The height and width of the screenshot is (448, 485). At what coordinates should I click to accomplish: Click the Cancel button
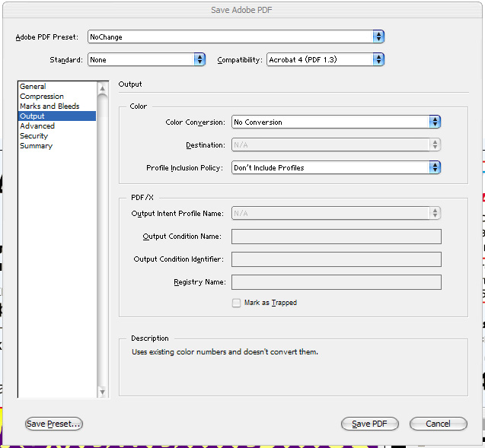click(x=439, y=424)
